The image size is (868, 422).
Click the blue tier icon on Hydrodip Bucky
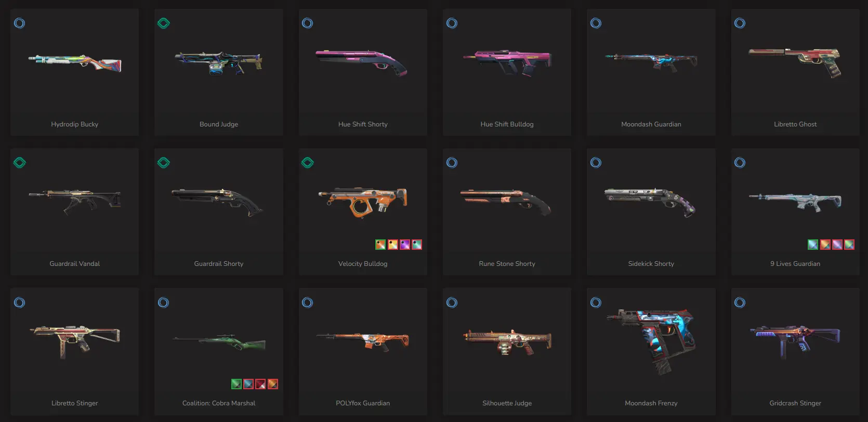[19, 23]
